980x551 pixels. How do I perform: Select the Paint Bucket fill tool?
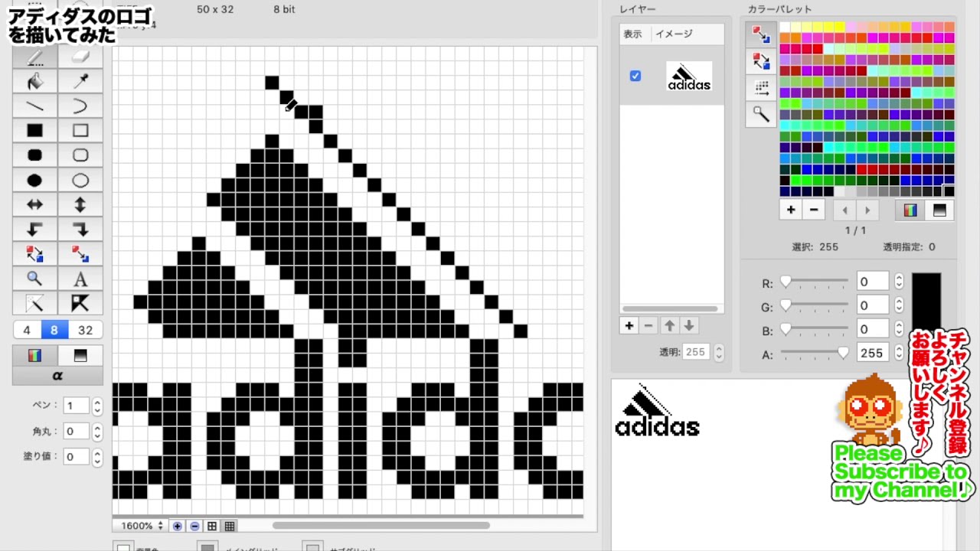coord(34,82)
